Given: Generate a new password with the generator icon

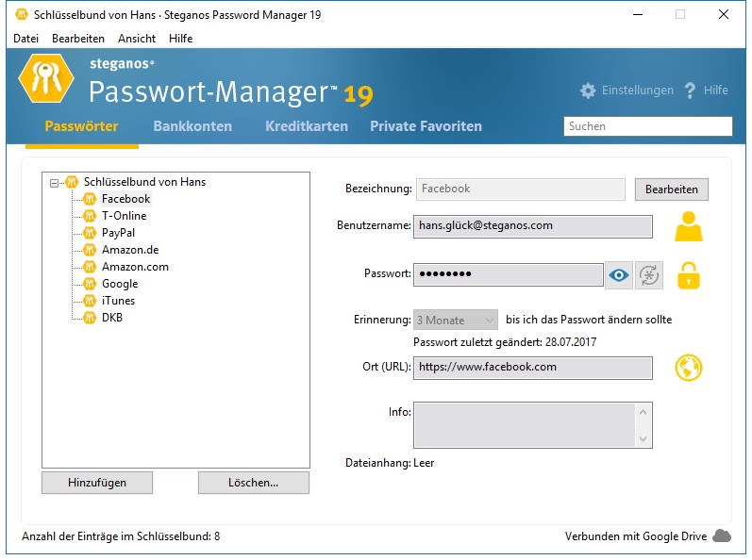Looking at the screenshot, I should point(649,275).
